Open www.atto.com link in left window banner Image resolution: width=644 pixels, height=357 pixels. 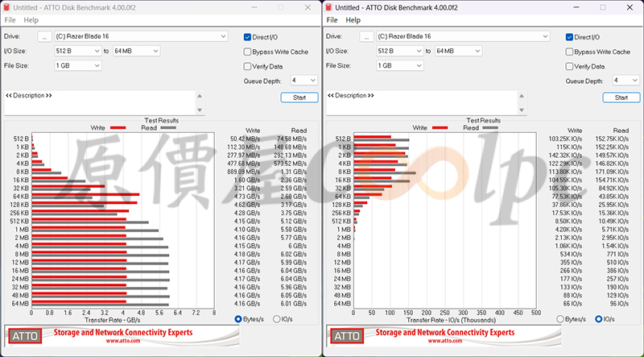123,341
